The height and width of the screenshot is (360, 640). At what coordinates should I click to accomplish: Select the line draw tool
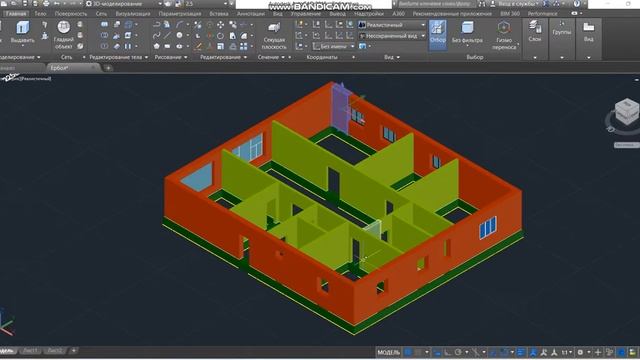click(x=167, y=36)
